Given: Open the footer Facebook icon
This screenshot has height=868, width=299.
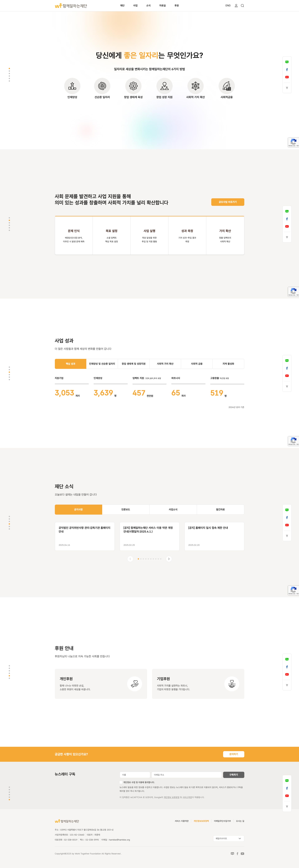Looking at the screenshot, I should [237, 853].
